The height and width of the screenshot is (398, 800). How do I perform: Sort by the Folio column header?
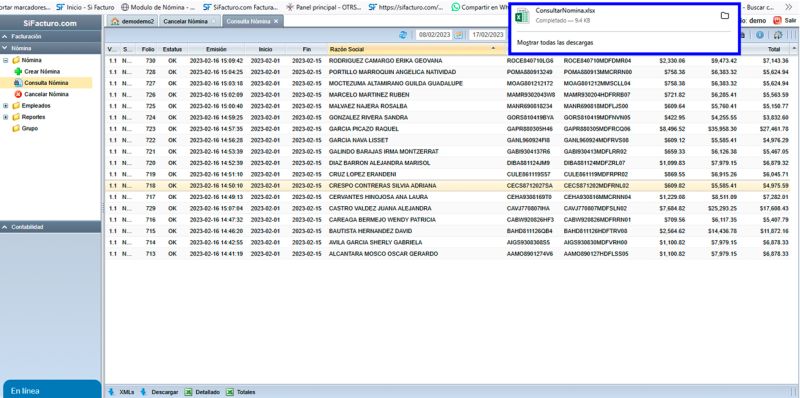(148, 49)
